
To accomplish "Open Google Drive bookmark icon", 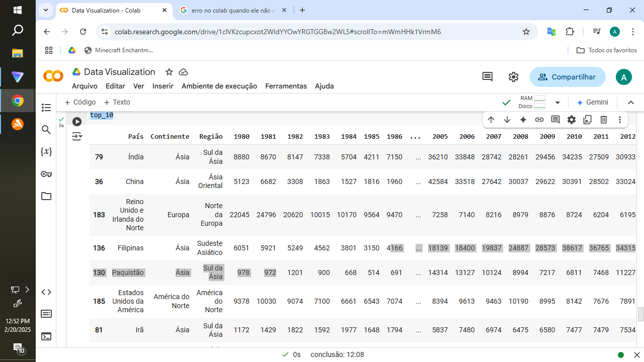I will coord(72,50).
